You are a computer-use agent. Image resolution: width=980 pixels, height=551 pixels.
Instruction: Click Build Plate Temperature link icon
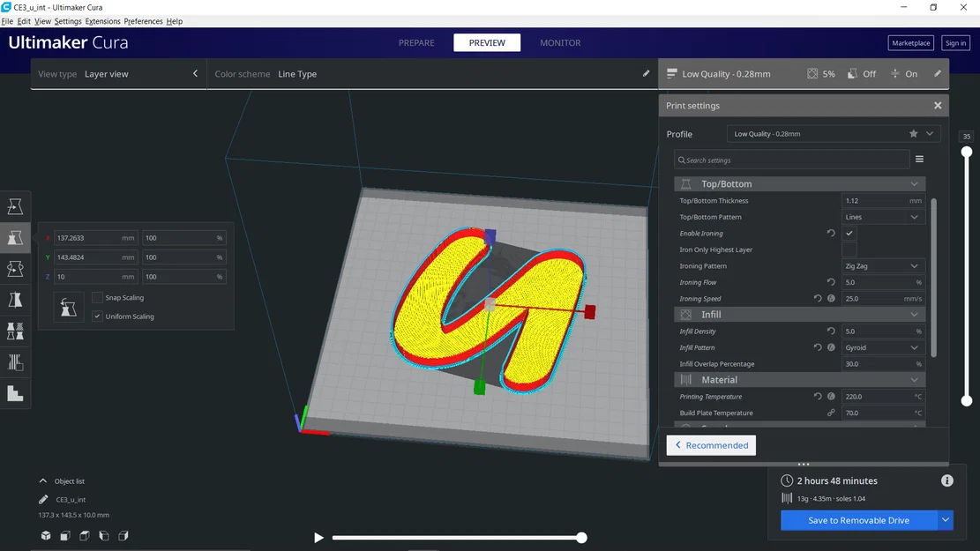[x=831, y=413]
